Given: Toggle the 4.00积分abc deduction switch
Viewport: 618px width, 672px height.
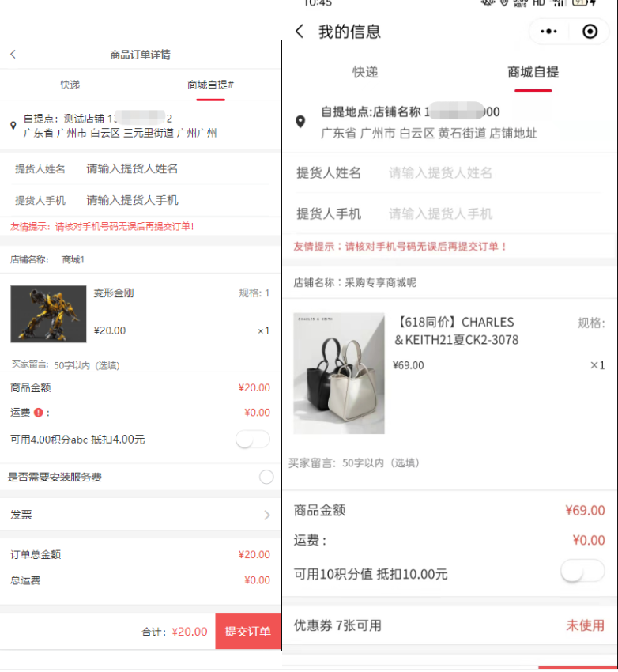Looking at the screenshot, I should pyautogui.click(x=253, y=440).
